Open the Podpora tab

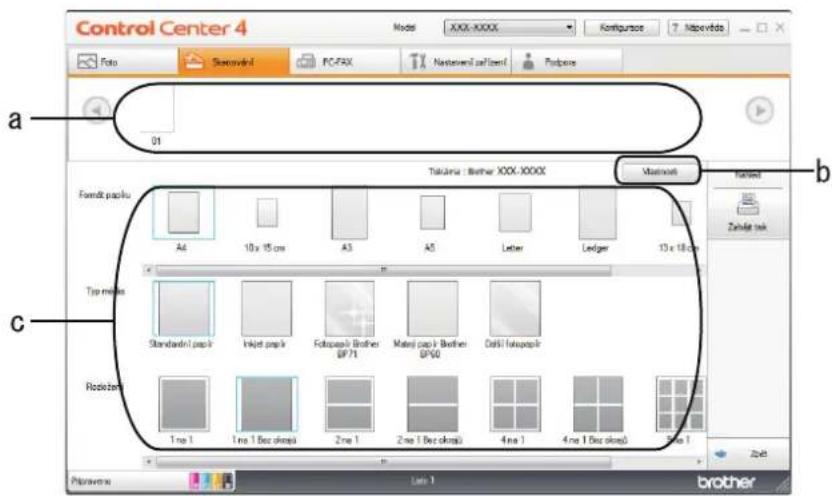tap(567, 62)
